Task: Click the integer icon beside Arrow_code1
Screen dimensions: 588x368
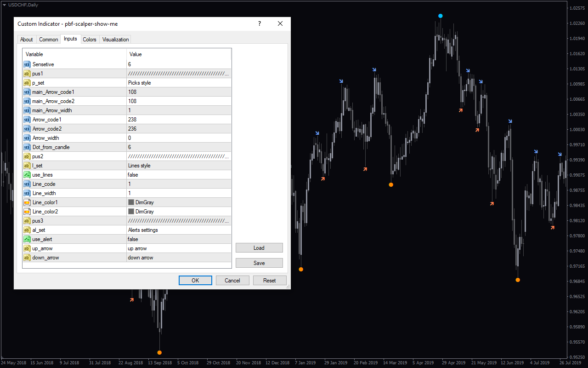Action: pyautogui.click(x=27, y=120)
